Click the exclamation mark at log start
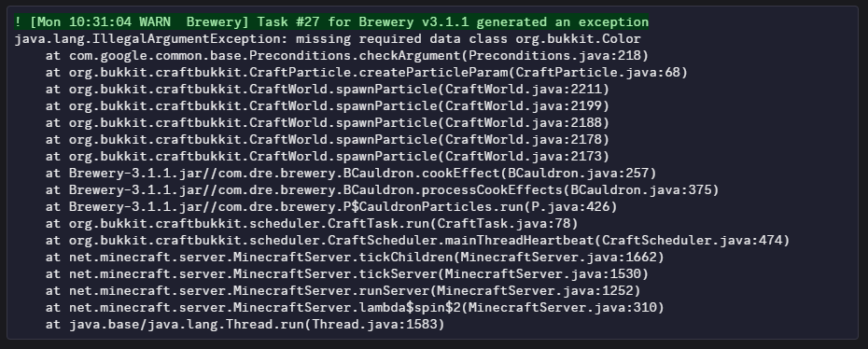Viewport: 868px width, 349px height. (x=19, y=22)
